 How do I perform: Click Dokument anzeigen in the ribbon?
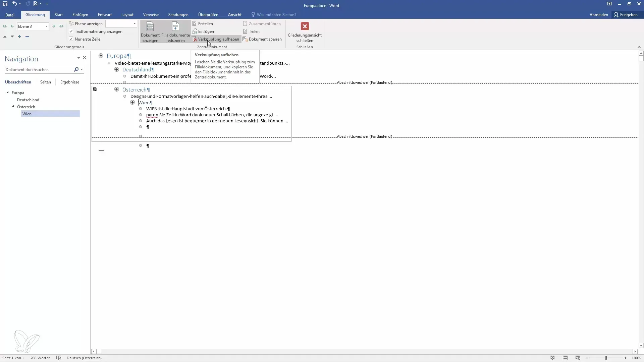150,32
